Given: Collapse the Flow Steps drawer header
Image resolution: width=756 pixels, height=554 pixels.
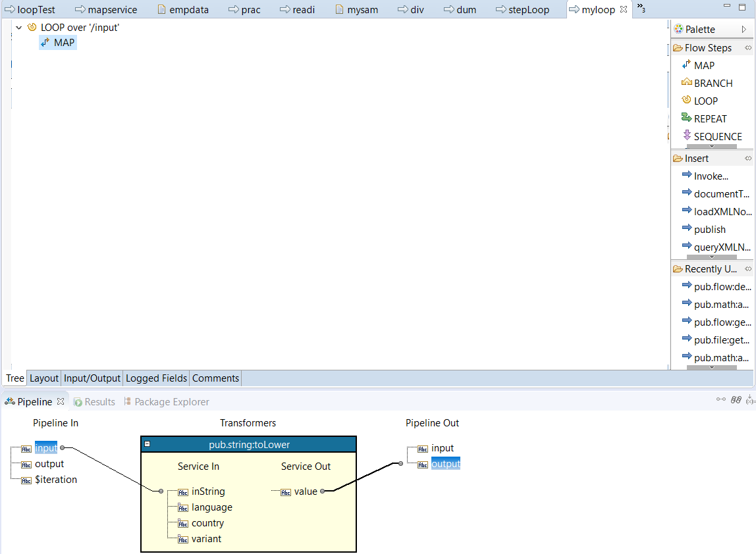Looking at the screenshot, I should [x=707, y=47].
